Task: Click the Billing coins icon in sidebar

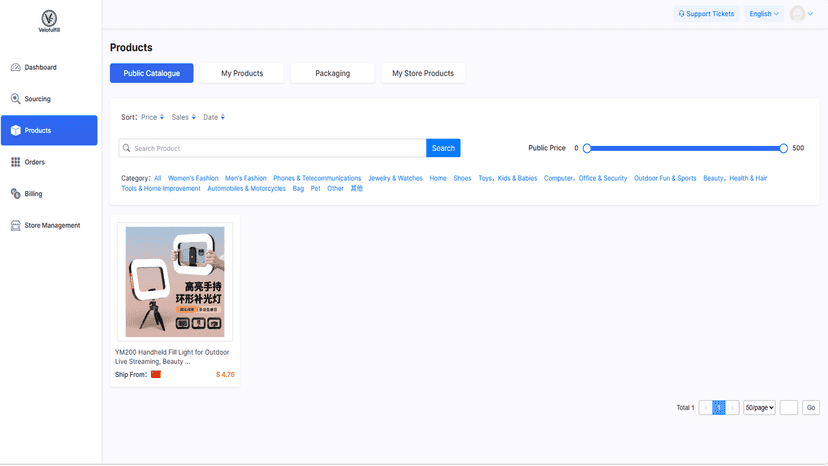Action: [x=15, y=194]
